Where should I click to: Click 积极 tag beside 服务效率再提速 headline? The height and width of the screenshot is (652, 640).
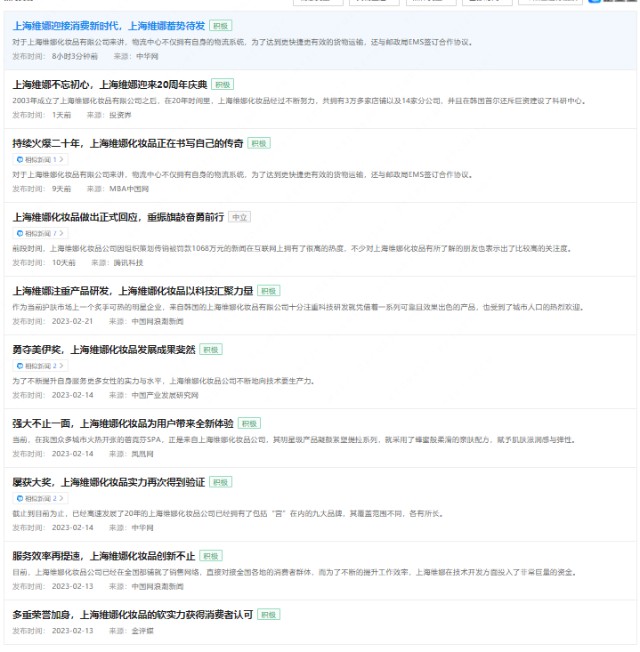pyautogui.click(x=211, y=556)
